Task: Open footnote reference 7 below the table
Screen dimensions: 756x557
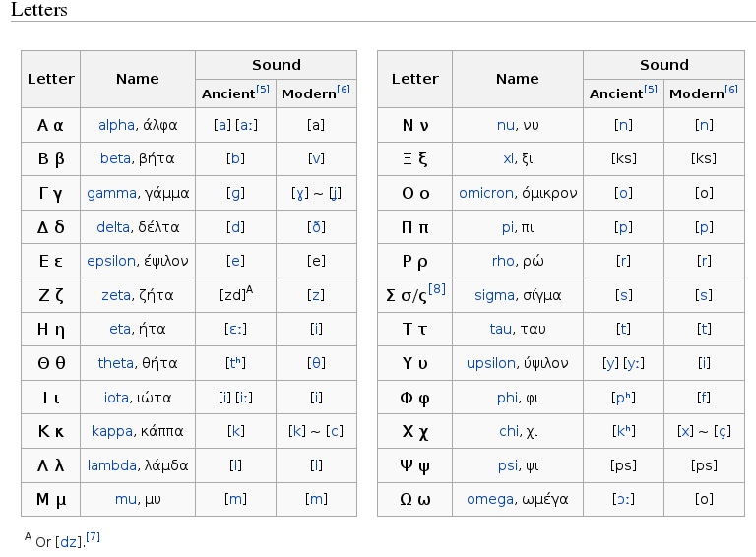Action: [94, 537]
